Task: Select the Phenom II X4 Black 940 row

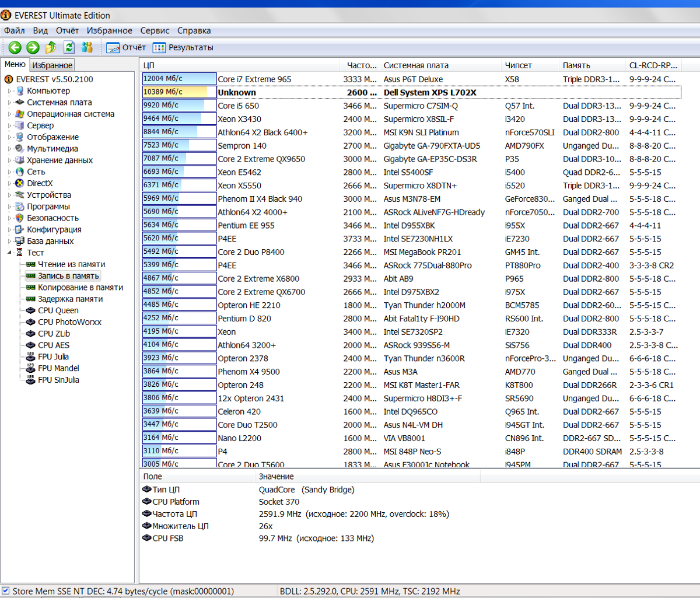Action: point(411,199)
